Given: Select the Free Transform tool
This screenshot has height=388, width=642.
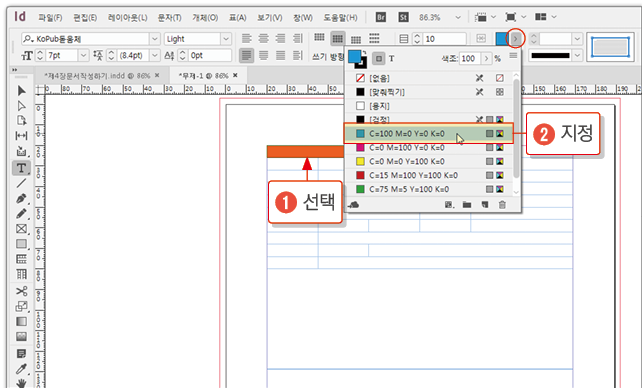Looking at the screenshot, I should point(21,306).
